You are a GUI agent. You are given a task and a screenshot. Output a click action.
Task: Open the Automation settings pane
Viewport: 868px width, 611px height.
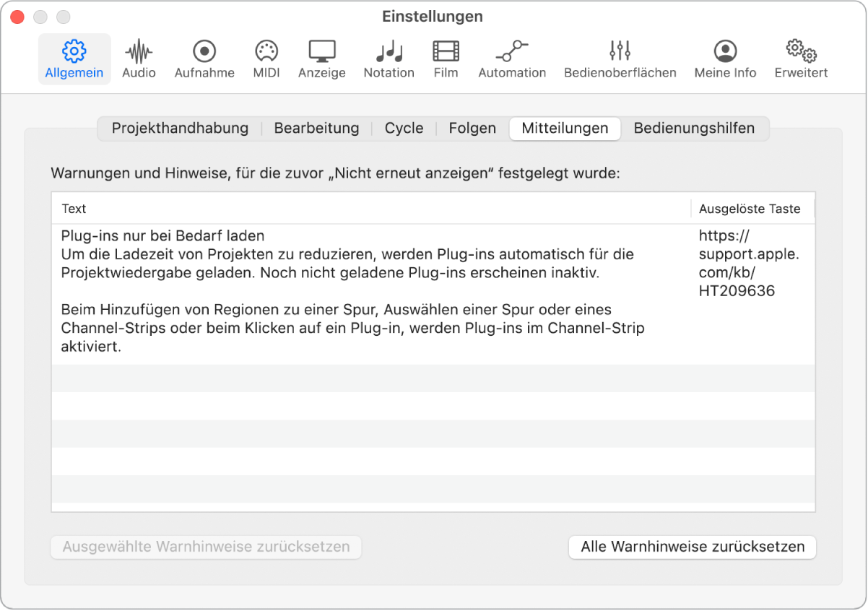point(512,59)
